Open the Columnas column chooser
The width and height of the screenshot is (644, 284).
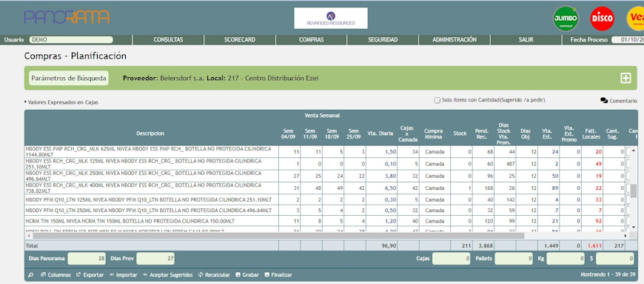click(56, 274)
